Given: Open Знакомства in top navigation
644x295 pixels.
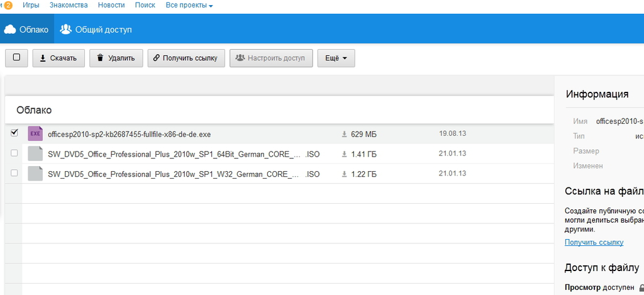Looking at the screenshot, I should [69, 5].
